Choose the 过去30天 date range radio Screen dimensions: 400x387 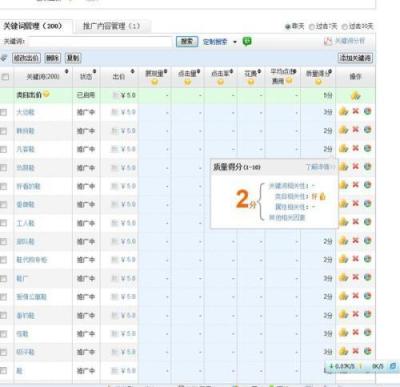pos(345,27)
